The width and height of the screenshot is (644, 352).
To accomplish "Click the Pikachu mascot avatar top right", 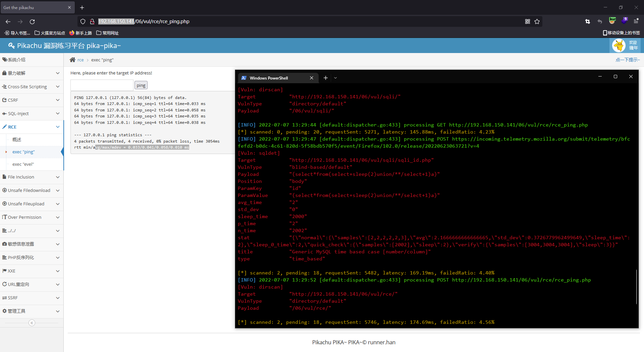I will tap(619, 45).
